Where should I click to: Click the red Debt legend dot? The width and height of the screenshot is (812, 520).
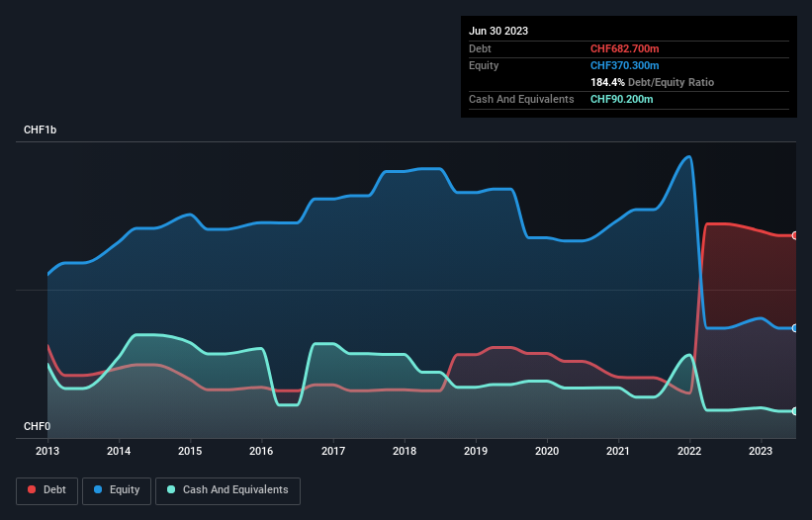[32, 489]
